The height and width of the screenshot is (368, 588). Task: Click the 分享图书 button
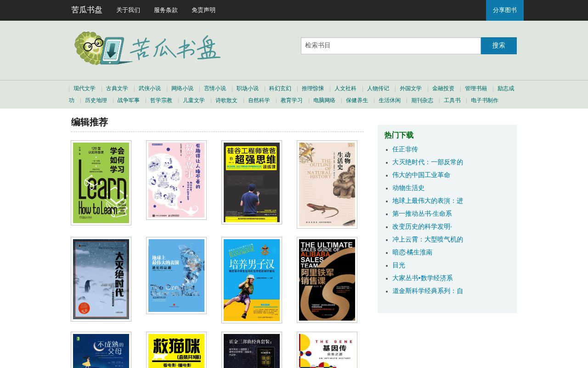[505, 10]
